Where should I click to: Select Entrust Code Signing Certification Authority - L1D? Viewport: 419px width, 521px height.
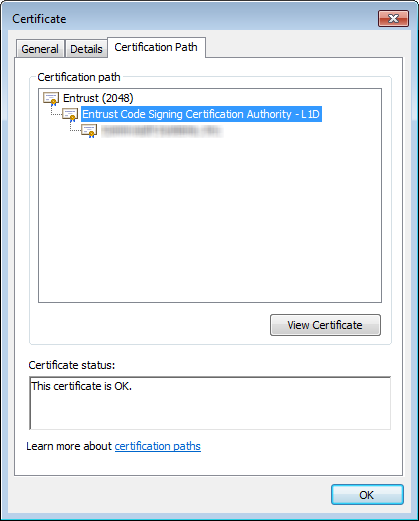pyautogui.click(x=201, y=114)
